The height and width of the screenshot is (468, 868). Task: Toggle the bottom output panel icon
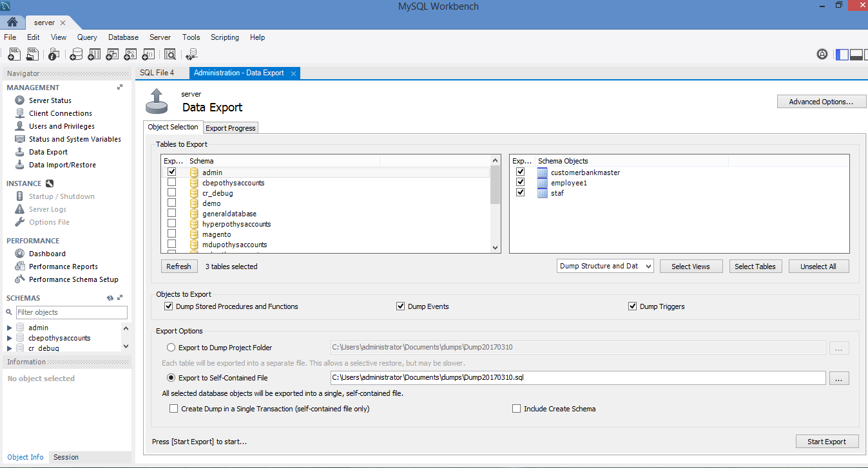point(856,54)
